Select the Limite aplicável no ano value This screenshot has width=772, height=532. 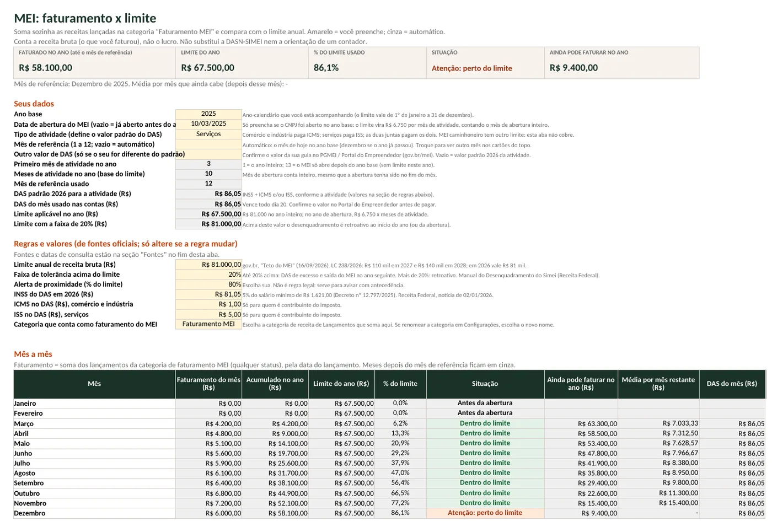208,214
